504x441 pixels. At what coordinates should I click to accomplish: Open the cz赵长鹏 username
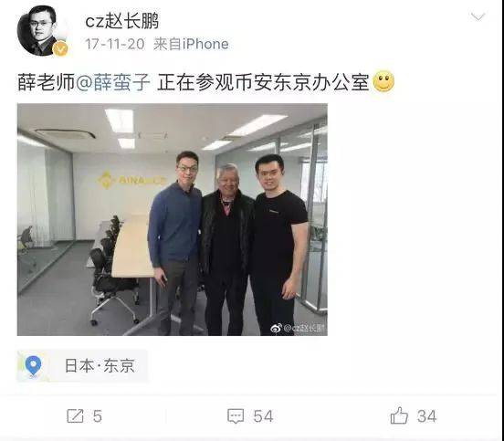coord(121,21)
